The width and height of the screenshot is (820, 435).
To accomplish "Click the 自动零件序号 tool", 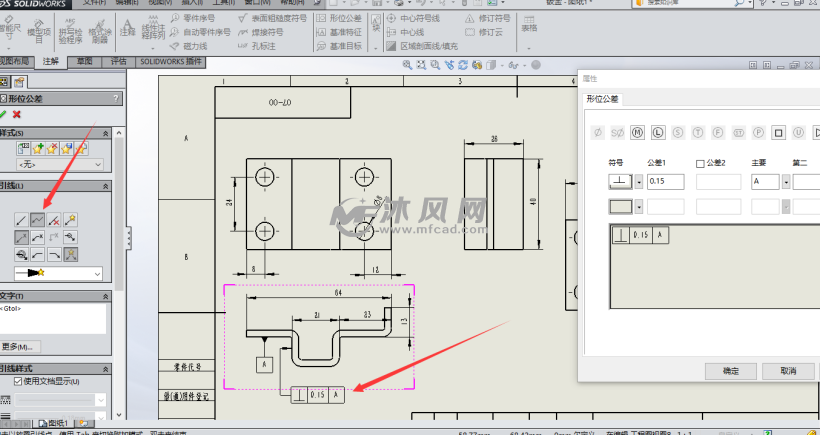I will point(200,32).
